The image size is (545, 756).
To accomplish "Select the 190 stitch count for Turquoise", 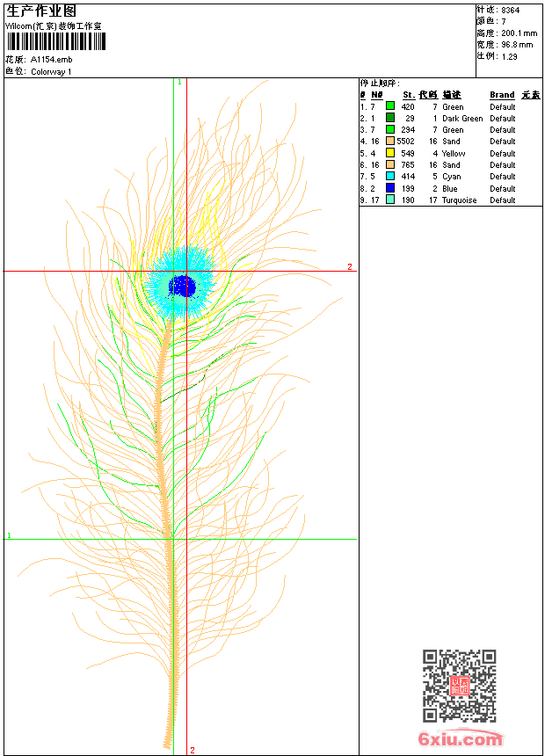I will [x=408, y=200].
